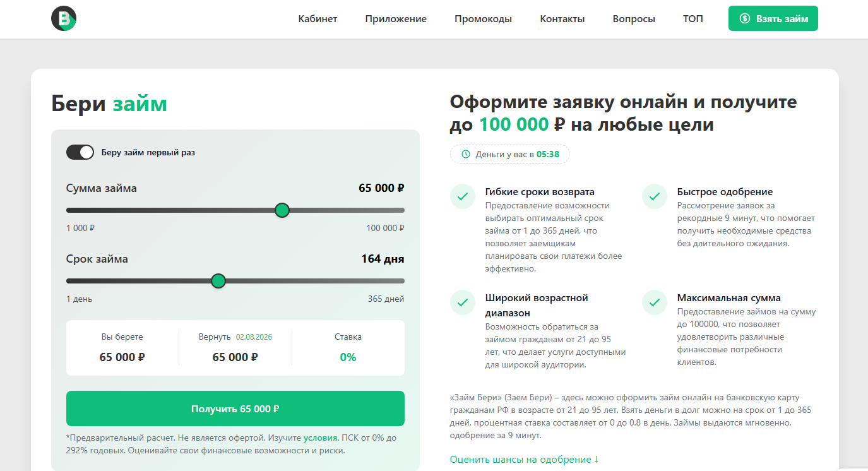Click checkmark icon beside Гибкие сроки возврата

(x=463, y=196)
